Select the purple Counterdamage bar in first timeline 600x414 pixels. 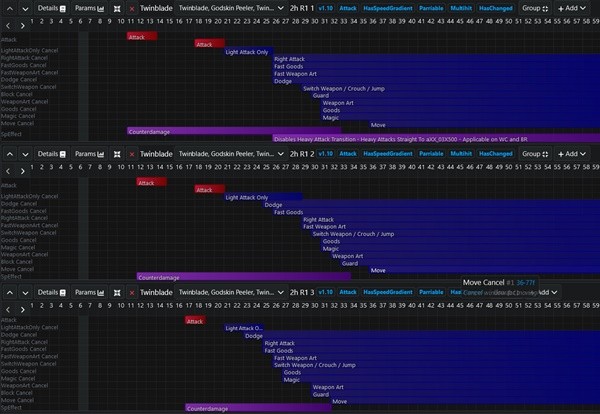click(x=200, y=130)
